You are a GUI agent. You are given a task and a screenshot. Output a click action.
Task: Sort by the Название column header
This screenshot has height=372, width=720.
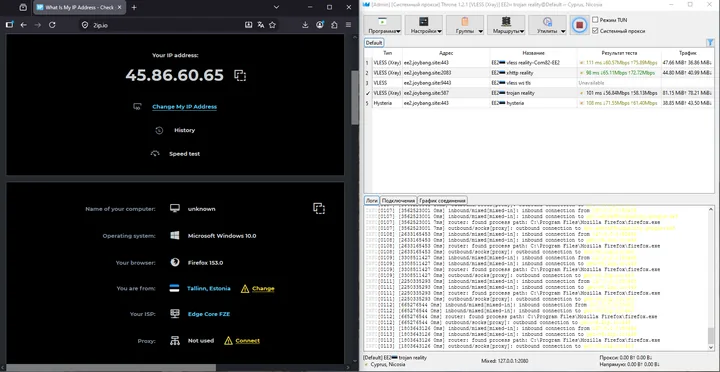pyautogui.click(x=533, y=53)
